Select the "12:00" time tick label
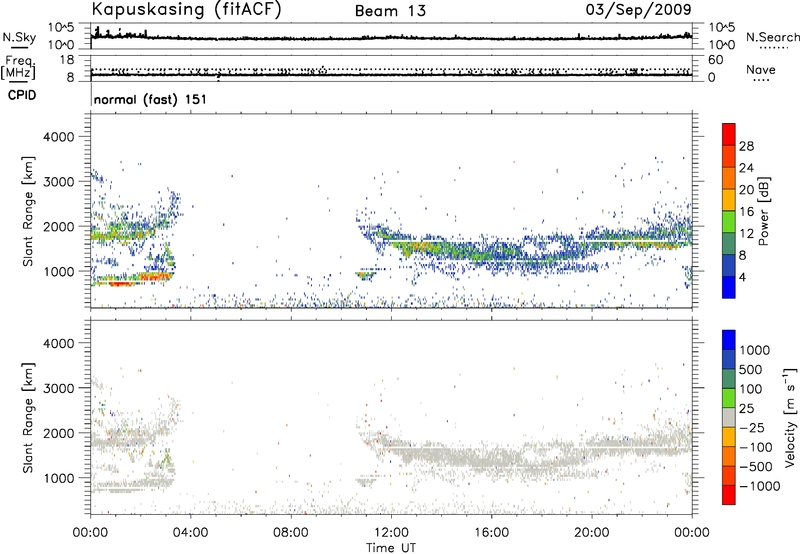This screenshot has height=554, width=800. 391,533
